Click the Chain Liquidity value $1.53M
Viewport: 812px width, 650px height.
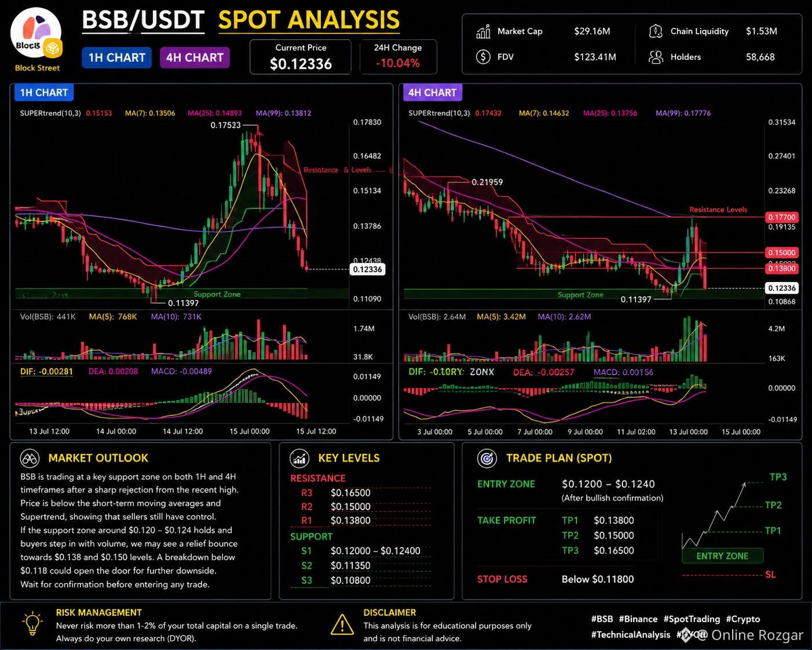tap(761, 31)
